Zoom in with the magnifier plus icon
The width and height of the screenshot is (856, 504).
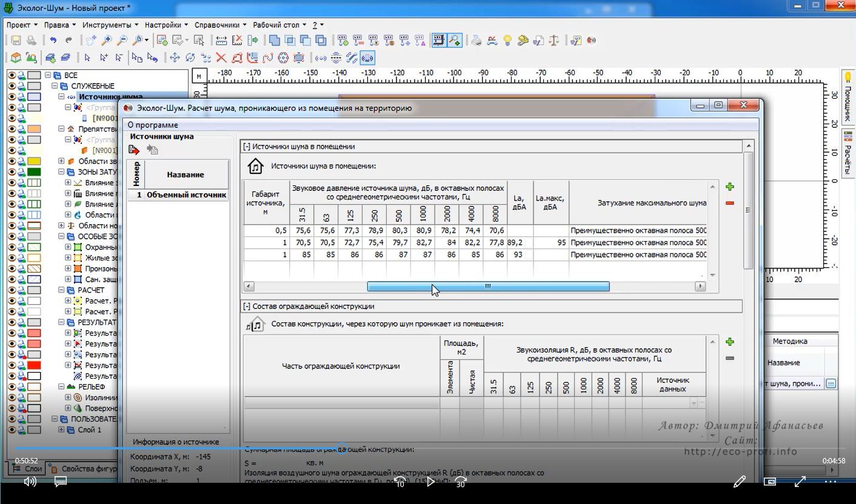[107, 41]
